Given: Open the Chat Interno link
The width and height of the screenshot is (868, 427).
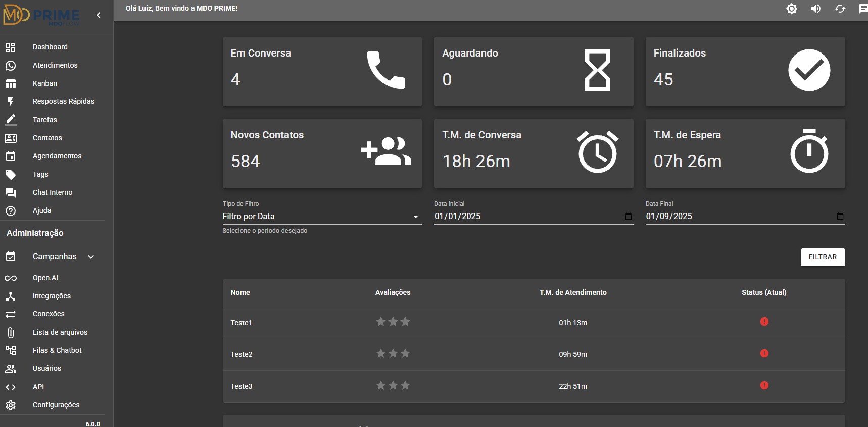Looking at the screenshot, I should 53,192.
